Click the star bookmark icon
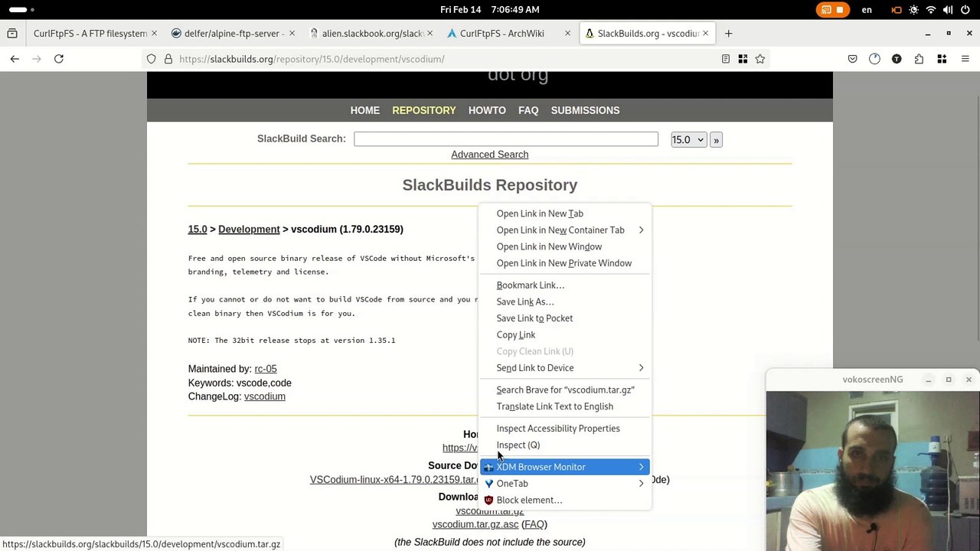This screenshot has height=551, width=980. point(760,59)
